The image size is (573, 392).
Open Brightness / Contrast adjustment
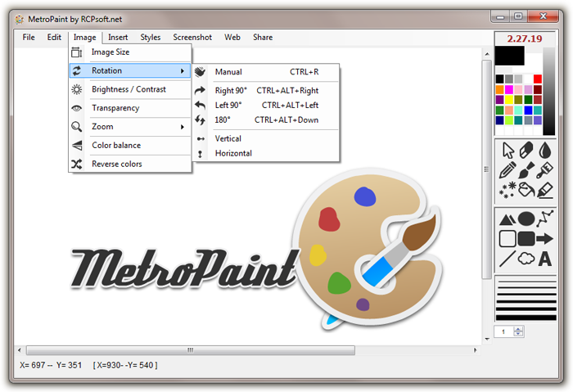[130, 89]
